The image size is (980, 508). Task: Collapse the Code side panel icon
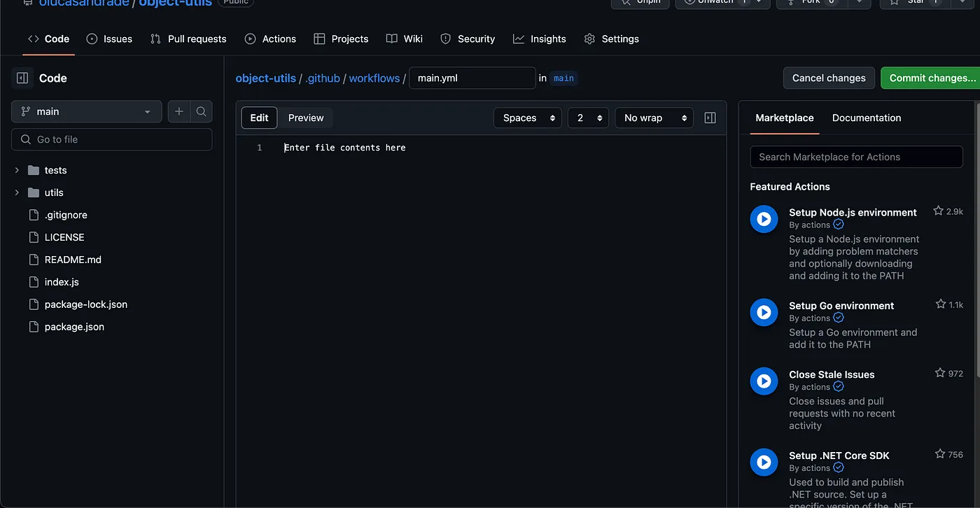pos(22,77)
